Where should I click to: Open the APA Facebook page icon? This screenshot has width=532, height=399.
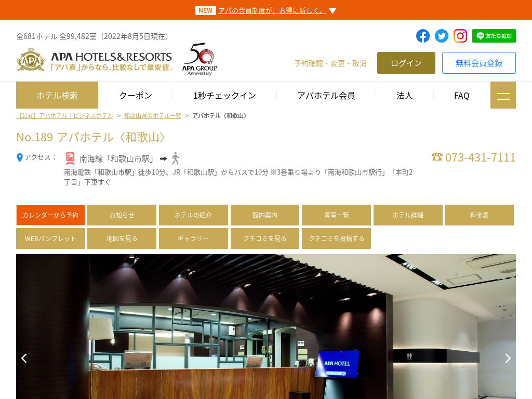[423, 36]
